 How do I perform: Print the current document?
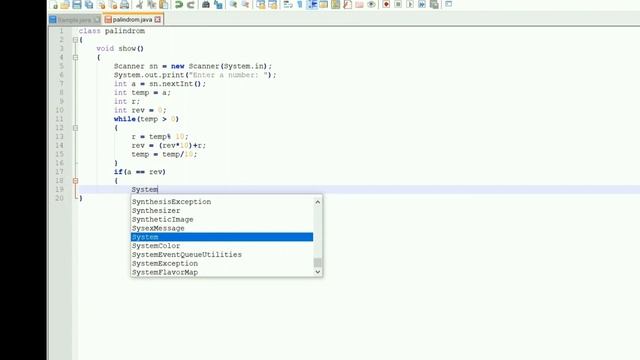[x=124, y=4]
